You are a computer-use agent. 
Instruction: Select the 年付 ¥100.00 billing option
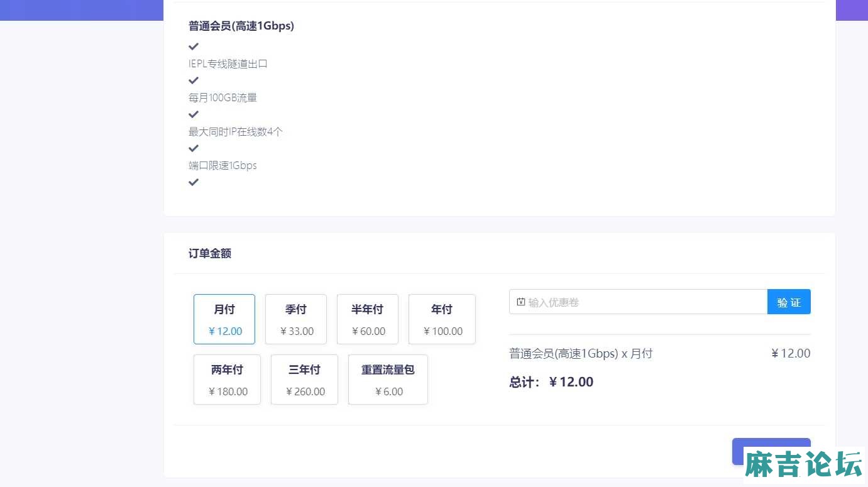(x=442, y=319)
